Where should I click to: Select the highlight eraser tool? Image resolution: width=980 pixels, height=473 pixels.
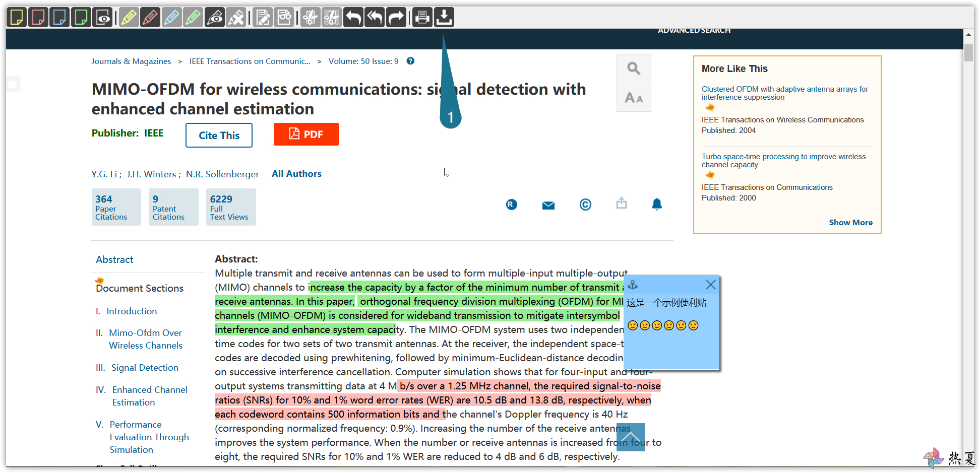tap(236, 17)
